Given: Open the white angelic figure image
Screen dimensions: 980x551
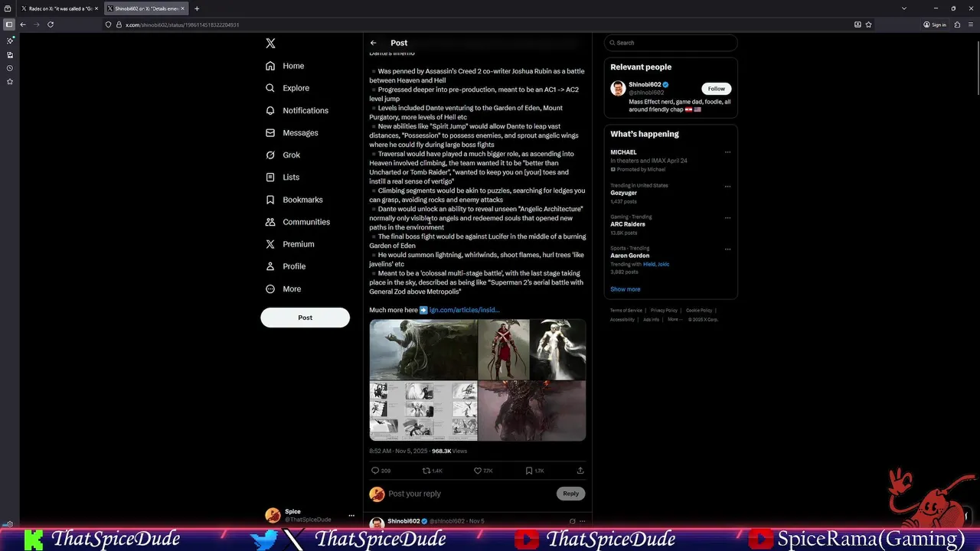Looking at the screenshot, I should tap(558, 350).
